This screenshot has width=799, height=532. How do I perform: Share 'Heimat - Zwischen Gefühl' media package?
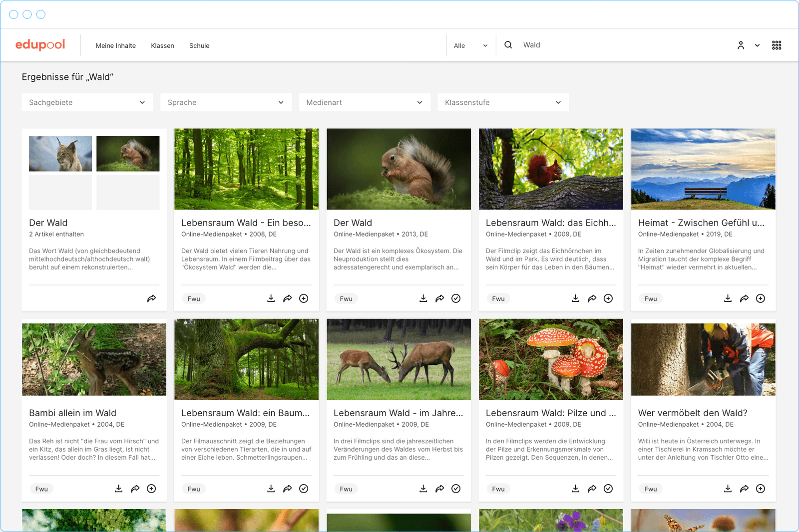click(744, 298)
